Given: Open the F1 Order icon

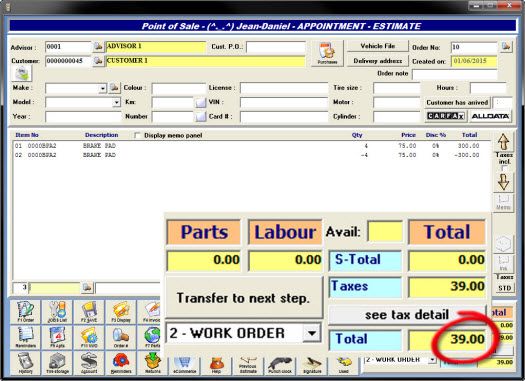Looking at the screenshot, I should 25,312.
